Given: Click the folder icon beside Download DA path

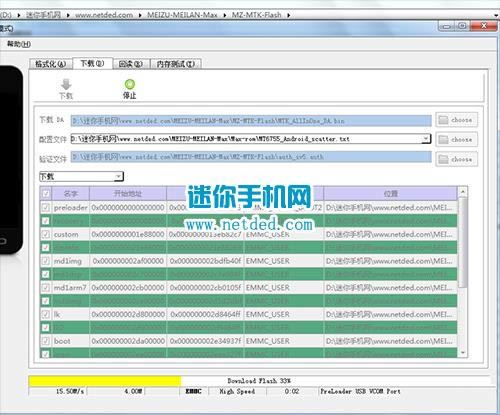Looking at the screenshot, I should coord(443,120).
